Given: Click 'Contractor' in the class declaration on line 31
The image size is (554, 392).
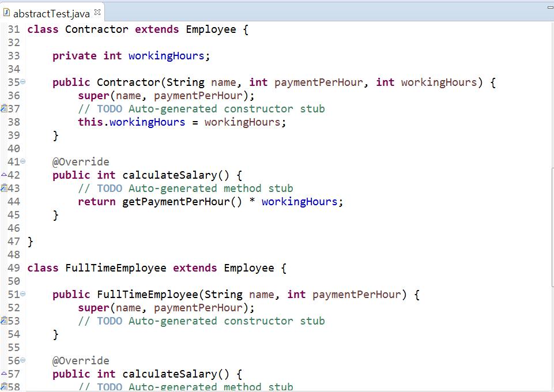Looking at the screenshot, I should tap(96, 29).
